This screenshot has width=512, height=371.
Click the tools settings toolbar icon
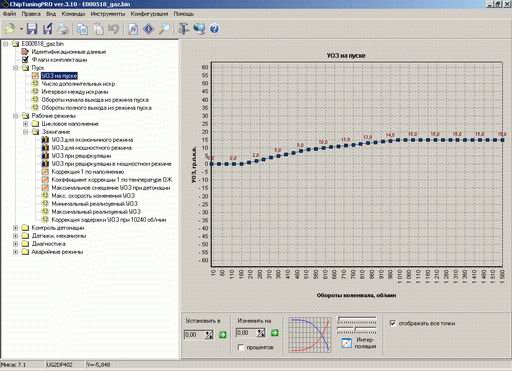(183, 29)
